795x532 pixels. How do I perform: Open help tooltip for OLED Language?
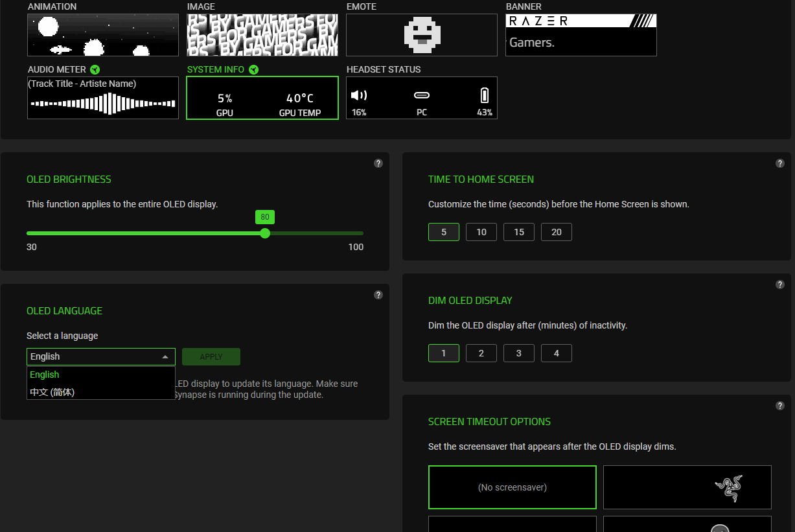pos(378,295)
